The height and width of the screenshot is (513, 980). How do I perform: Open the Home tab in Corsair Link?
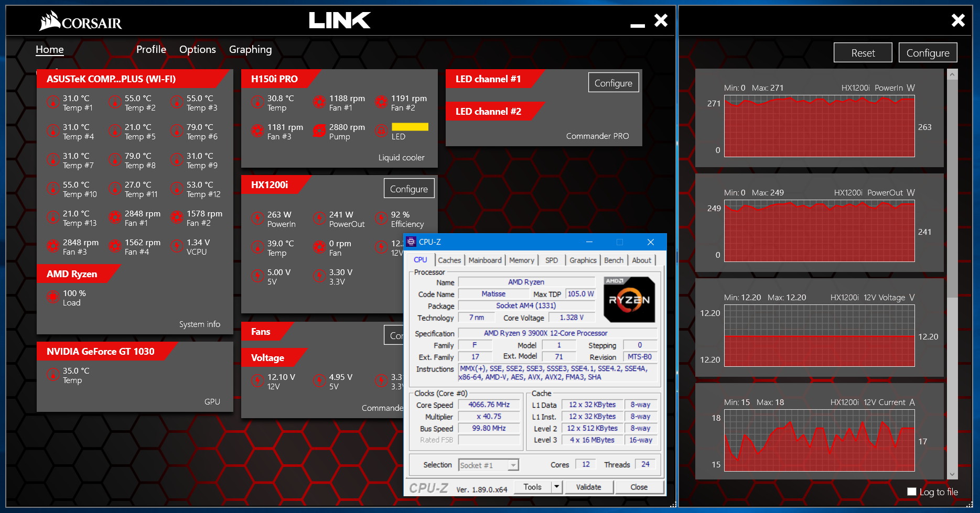coord(49,49)
